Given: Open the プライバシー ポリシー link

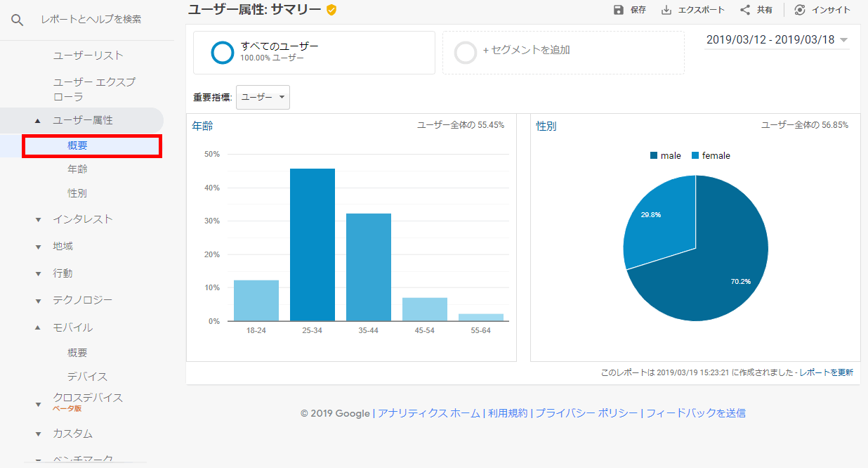Looking at the screenshot, I should [586, 413].
